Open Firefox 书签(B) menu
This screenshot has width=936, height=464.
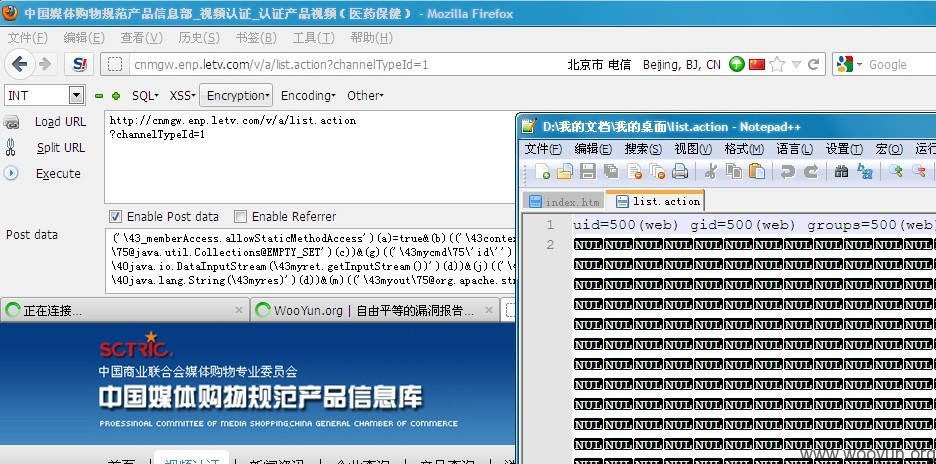[256, 38]
